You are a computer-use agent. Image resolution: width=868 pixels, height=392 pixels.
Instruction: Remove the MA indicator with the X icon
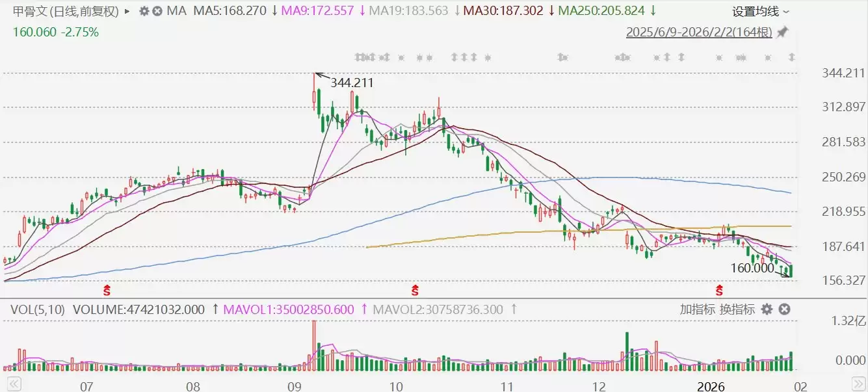[157, 11]
